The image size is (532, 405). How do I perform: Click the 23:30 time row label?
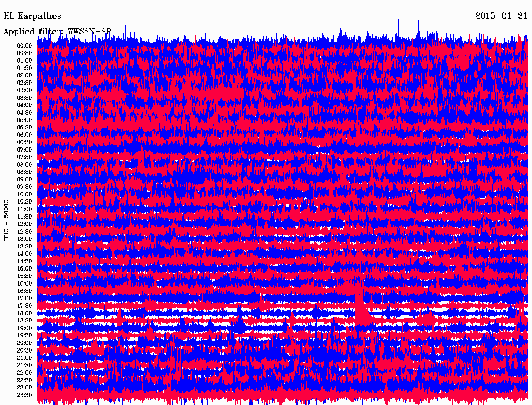click(24, 395)
